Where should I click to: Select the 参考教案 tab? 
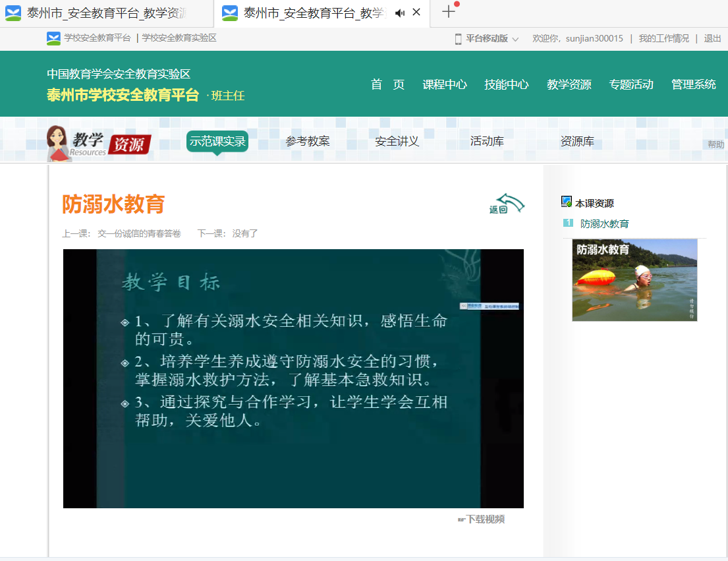tap(308, 141)
